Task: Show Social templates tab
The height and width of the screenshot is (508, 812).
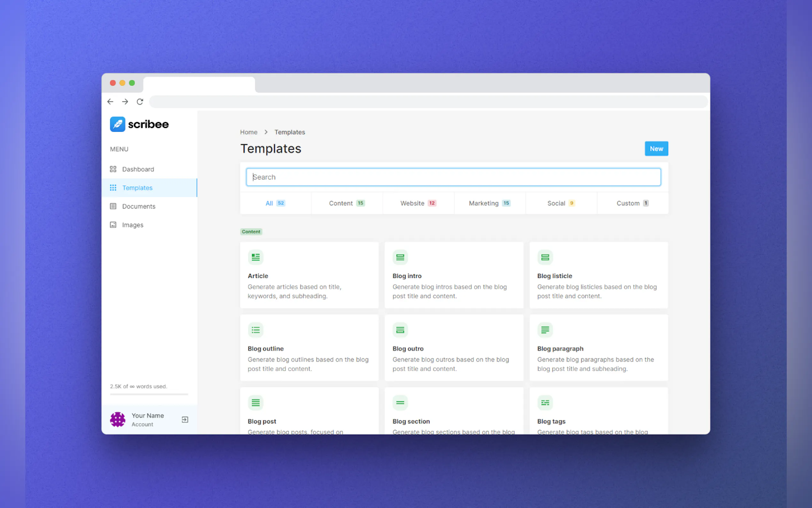Action: pyautogui.click(x=561, y=203)
